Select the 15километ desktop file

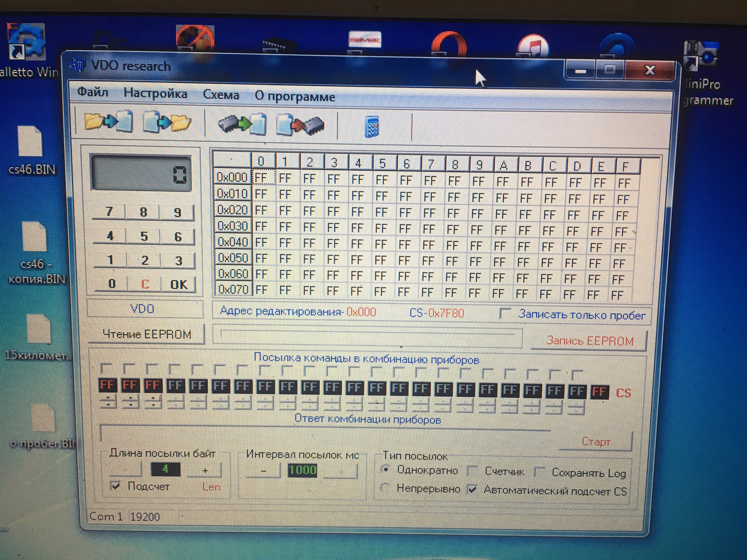38,338
